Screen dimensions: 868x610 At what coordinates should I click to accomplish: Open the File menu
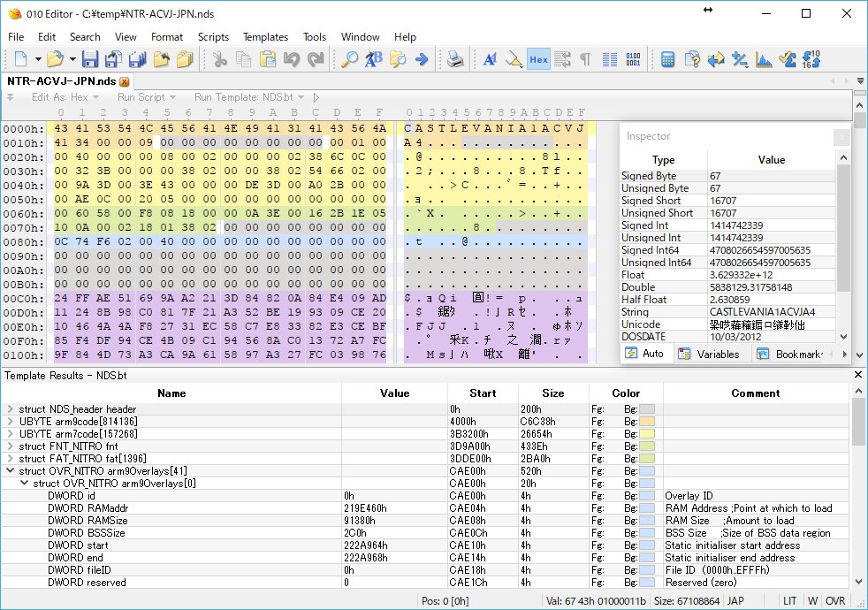[16, 37]
